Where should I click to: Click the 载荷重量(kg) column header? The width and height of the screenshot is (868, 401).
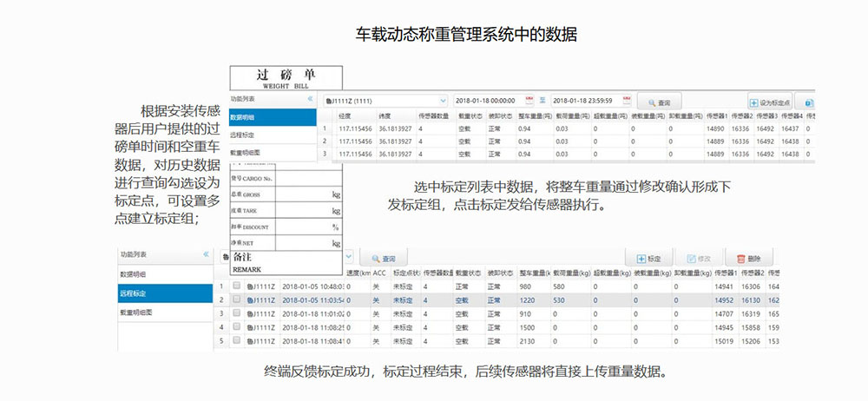570,273
